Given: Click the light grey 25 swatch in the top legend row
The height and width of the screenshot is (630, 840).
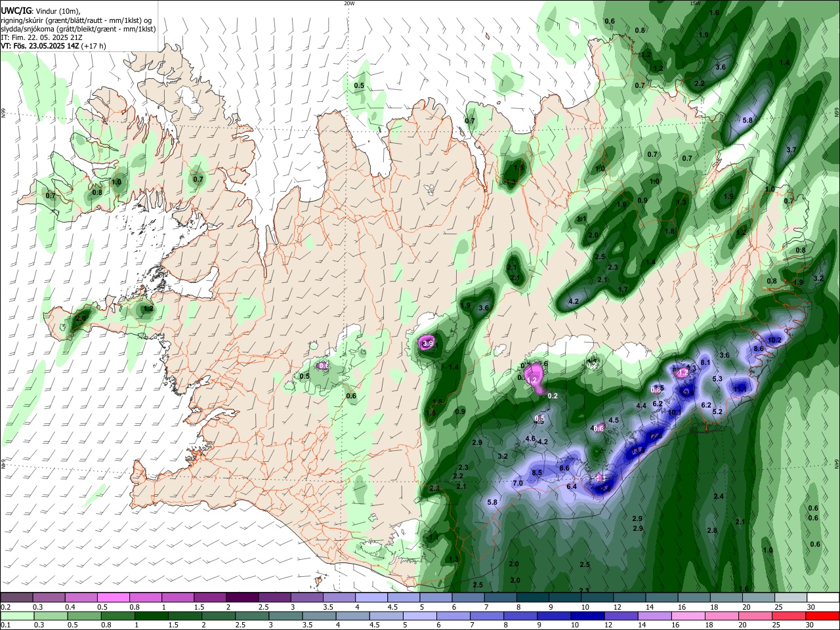Looking at the screenshot, I should pos(790,598).
